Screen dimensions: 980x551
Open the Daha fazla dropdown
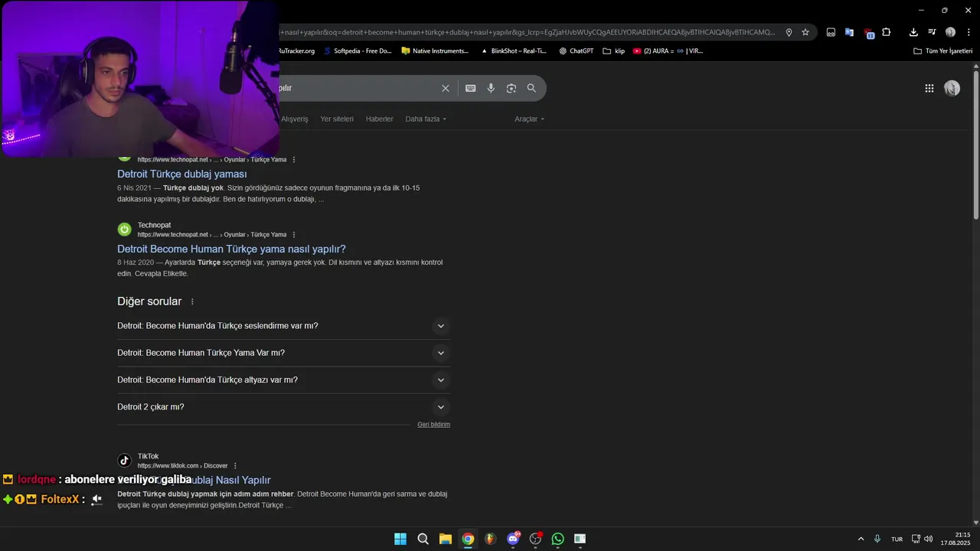(426, 119)
